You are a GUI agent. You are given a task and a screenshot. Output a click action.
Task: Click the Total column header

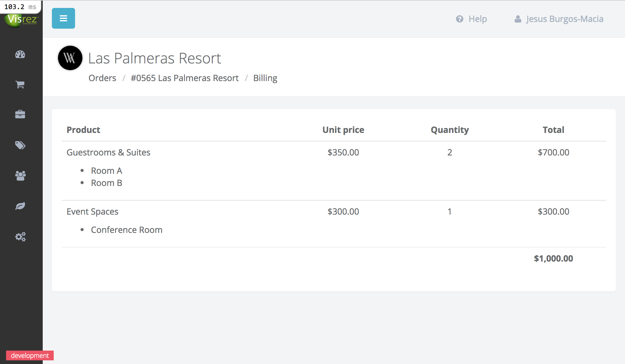pyautogui.click(x=553, y=130)
